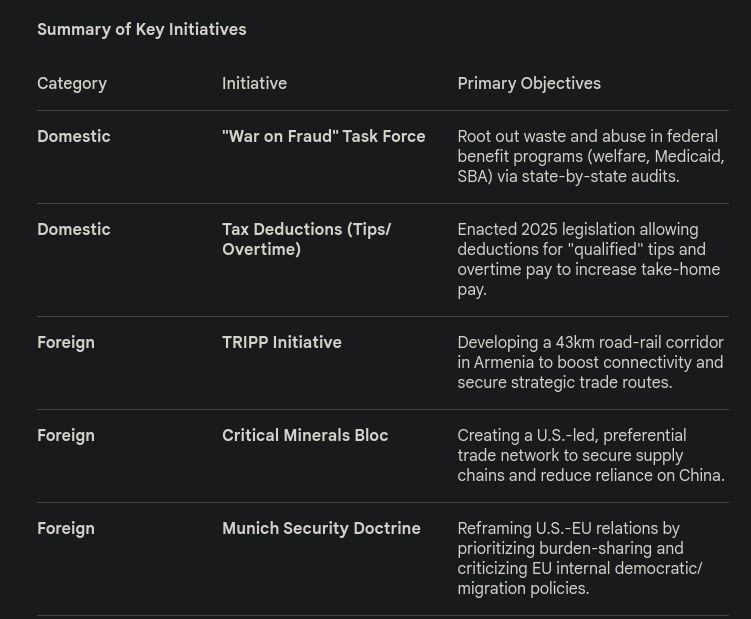
Task: Click the Munich Security Doctrine cell
Action: pos(321,528)
